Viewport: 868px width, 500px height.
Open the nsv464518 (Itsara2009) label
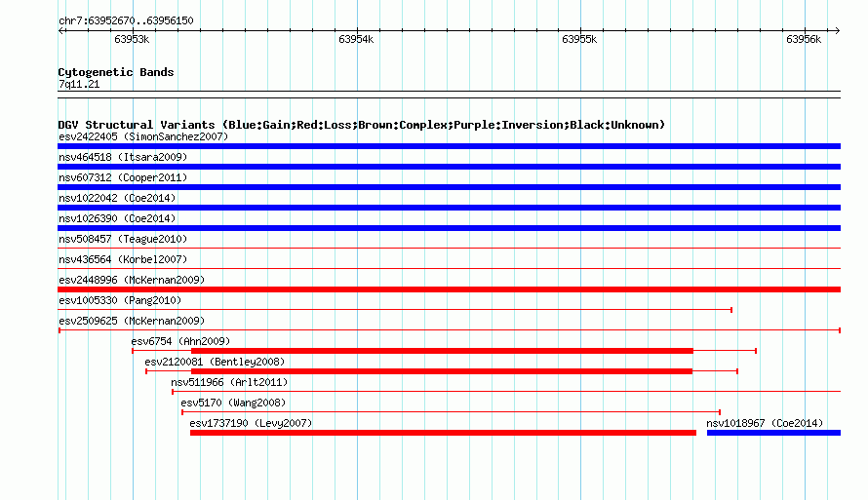[123, 157]
